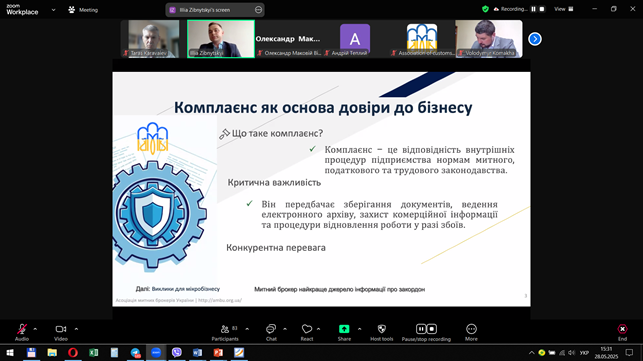Viewport: 643px width, 361px height.
Task: Expand the React options arrow
Action: tap(319, 329)
